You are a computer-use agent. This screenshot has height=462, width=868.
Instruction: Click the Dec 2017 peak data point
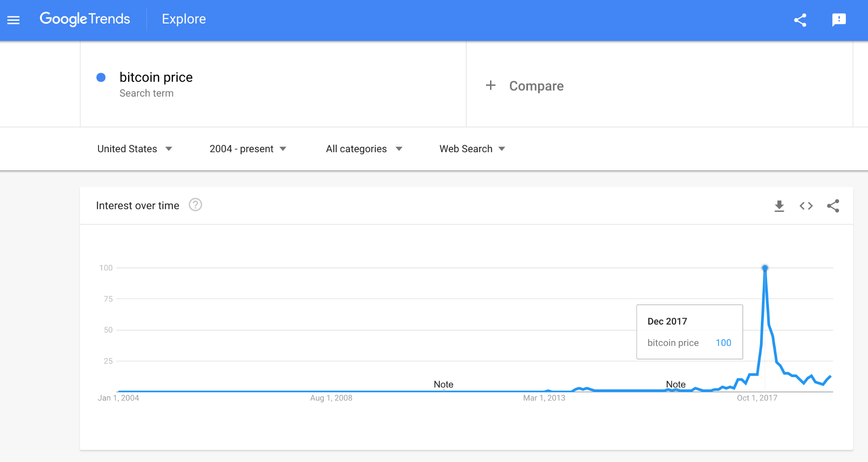[x=765, y=268]
